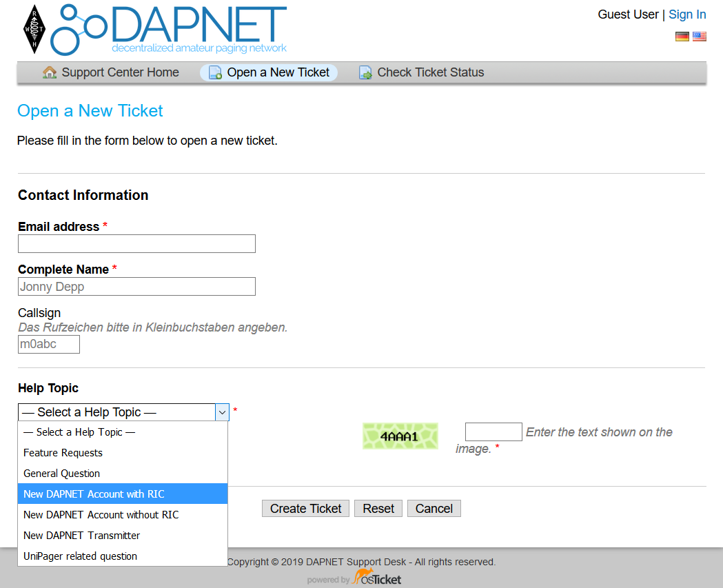Click the house icon for Support Center Home
The height and width of the screenshot is (588, 723).
[50, 72]
